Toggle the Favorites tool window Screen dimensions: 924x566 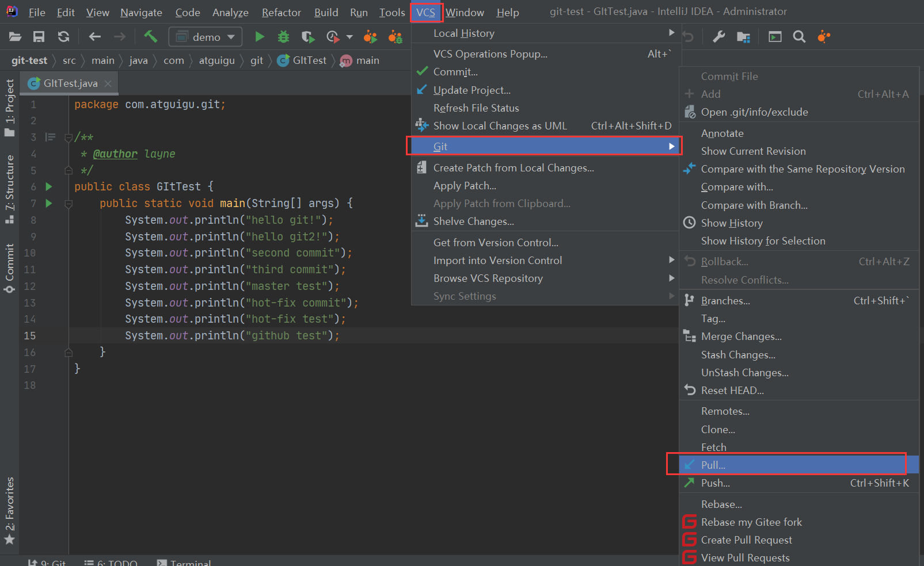10,511
